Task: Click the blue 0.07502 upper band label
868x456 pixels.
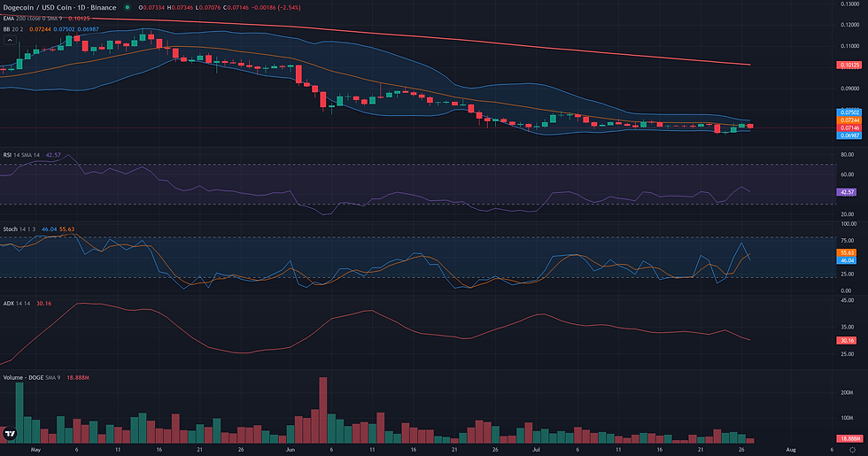Action: tap(849, 112)
